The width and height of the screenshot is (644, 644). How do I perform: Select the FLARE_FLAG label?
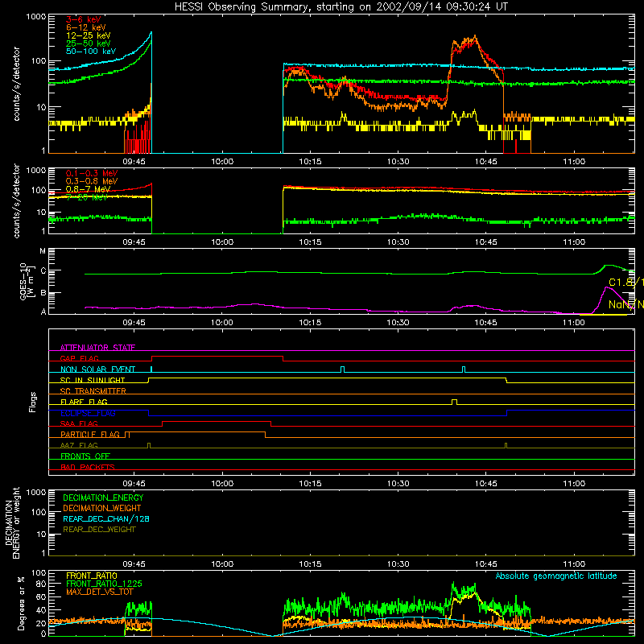click(x=84, y=402)
